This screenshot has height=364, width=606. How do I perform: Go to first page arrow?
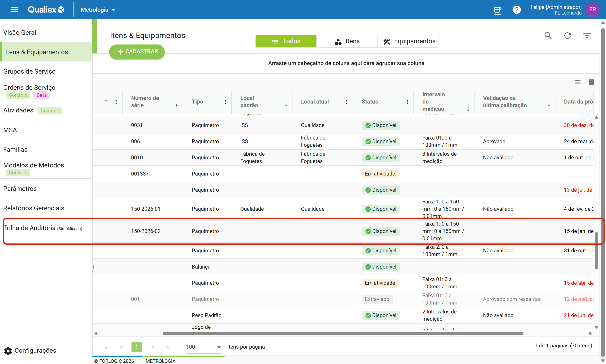point(105,347)
